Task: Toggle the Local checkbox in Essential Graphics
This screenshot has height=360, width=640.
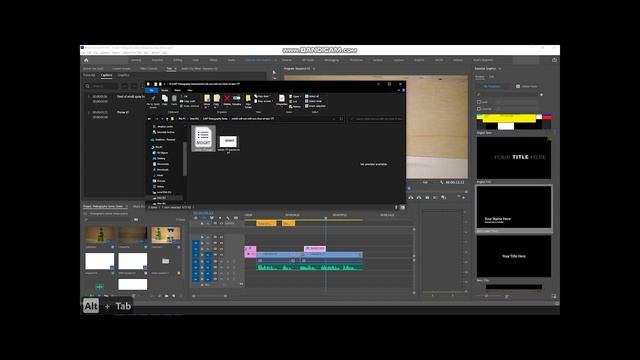Action: [479, 102]
